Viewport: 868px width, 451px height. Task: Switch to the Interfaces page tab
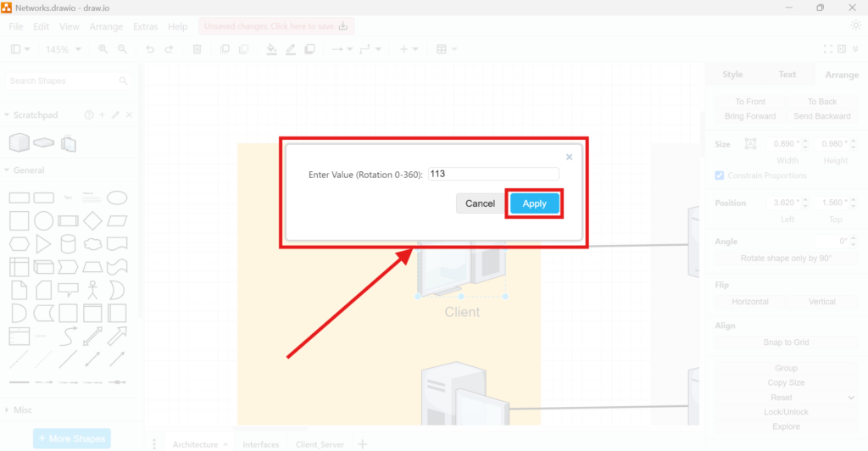point(261,444)
